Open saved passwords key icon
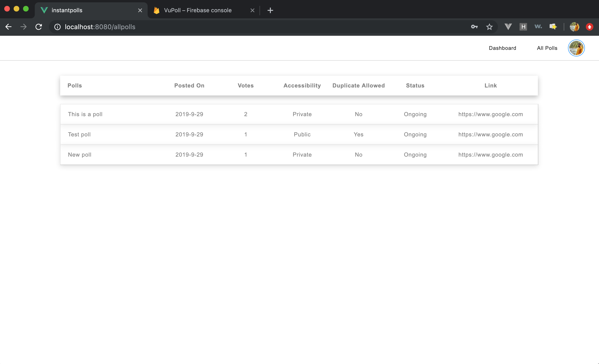The height and width of the screenshot is (364, 599). [x=474, y=27]
